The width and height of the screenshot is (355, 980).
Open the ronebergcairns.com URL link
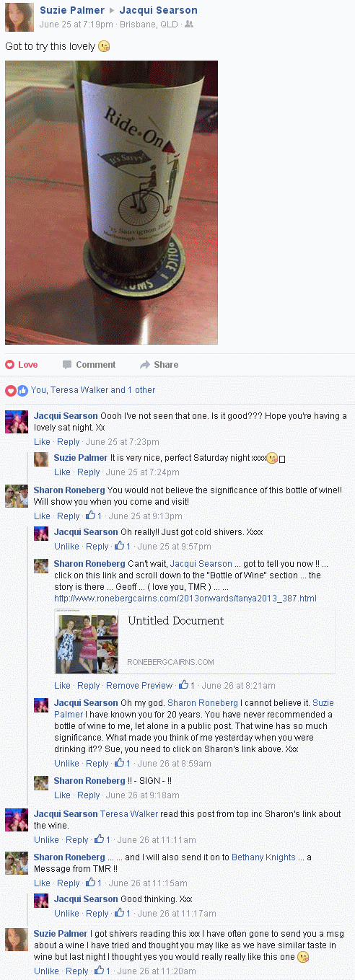click(x=185, y=599)
